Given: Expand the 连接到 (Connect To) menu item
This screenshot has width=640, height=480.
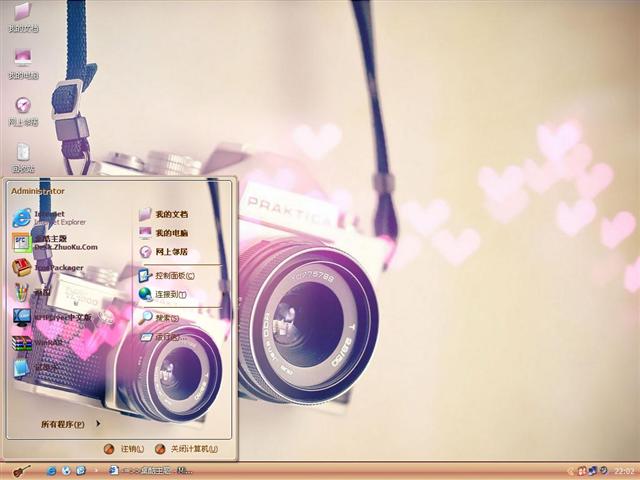Looking at the screenshot, I should [166, 294].
